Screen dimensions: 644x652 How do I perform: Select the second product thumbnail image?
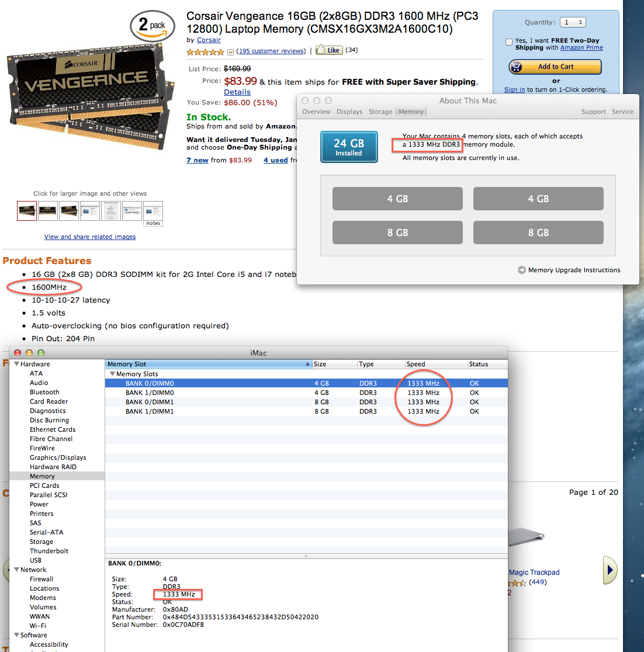click(x=48, y=211)
